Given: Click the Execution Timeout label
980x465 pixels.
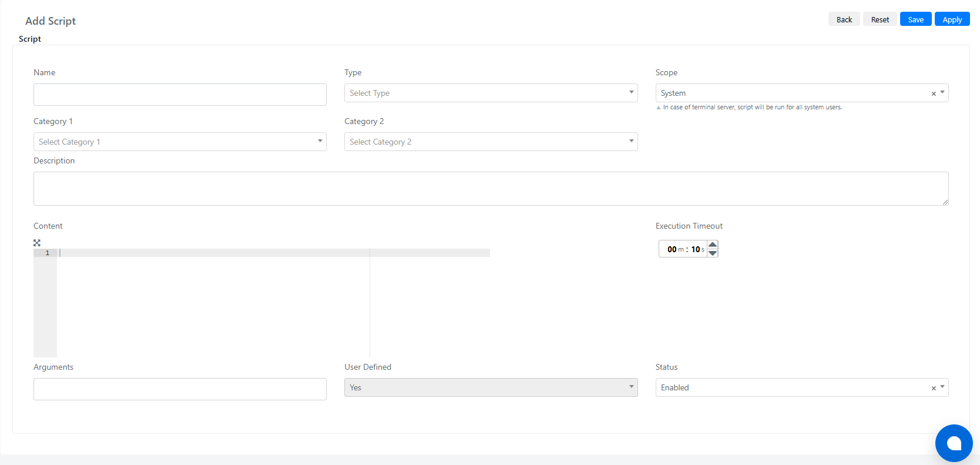Looking at the screenshot, I should pos(689,226).
